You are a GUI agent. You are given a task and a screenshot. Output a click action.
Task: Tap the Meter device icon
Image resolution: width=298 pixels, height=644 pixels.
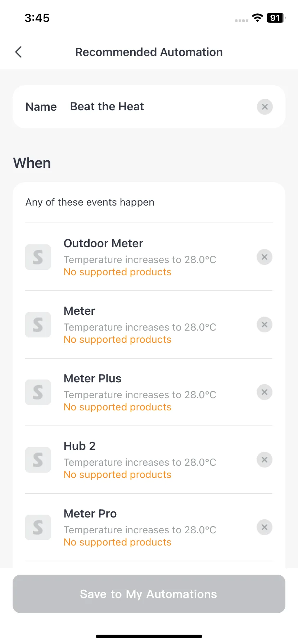pos(38,325)
